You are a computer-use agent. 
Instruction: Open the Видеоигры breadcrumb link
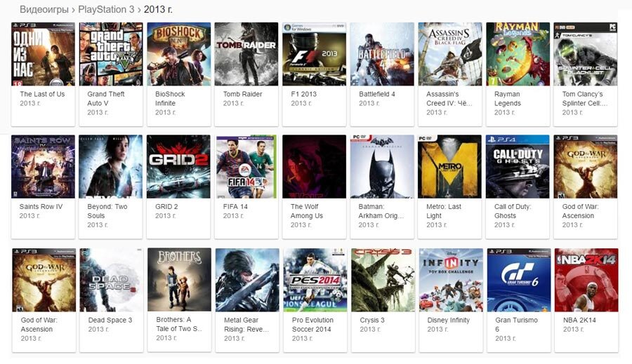pos(44,9)
